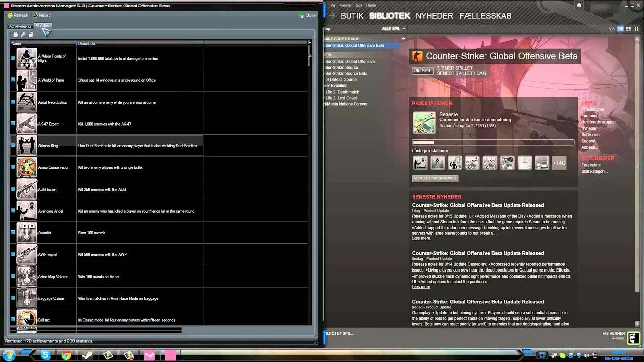644x362 pixels.
Task: Click the Refresh icon in Achievement Manager
Action: [x=10, y=15]
